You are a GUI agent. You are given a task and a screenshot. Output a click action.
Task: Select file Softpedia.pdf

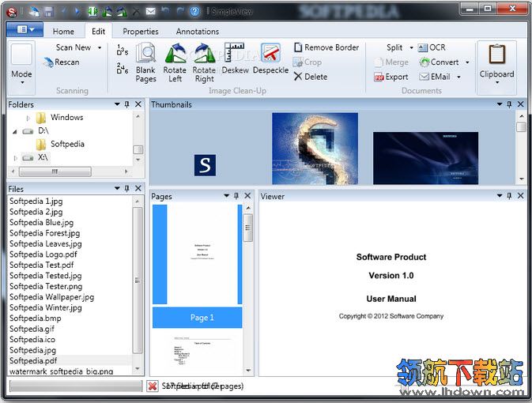[x=33, y=360]
